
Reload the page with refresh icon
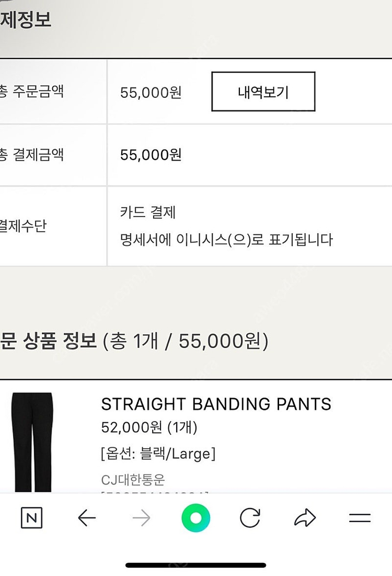click(250, 518)
